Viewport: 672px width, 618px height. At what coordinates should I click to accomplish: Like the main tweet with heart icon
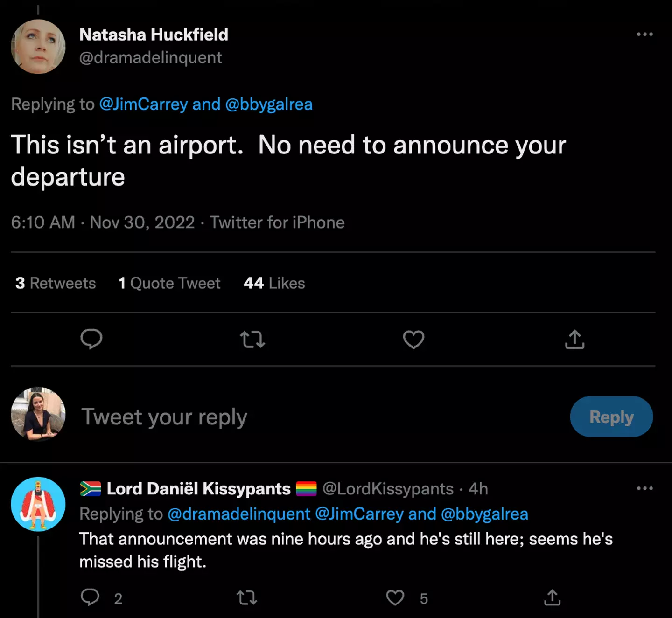tap(413, 340)
